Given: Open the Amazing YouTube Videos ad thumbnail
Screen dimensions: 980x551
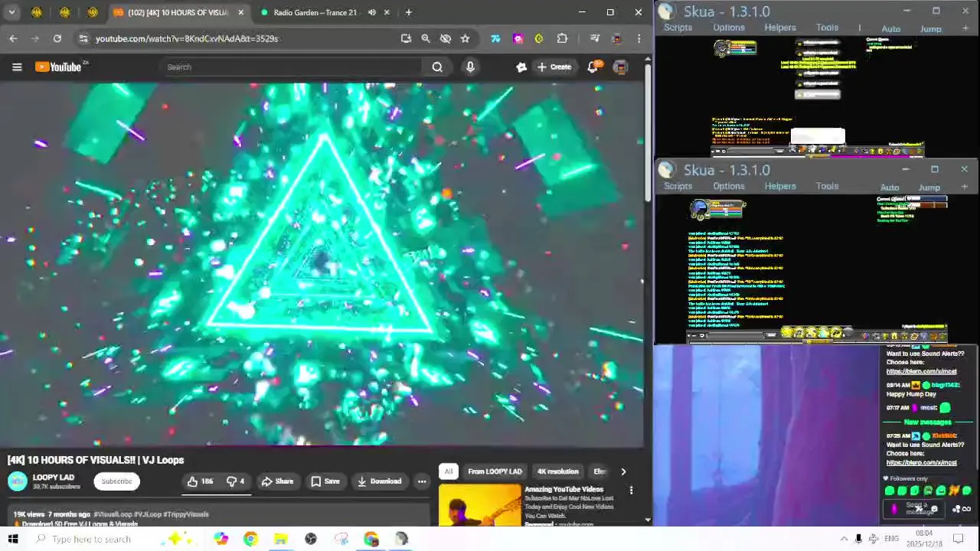Looking at the screenshot, I should tap(479, 505).
